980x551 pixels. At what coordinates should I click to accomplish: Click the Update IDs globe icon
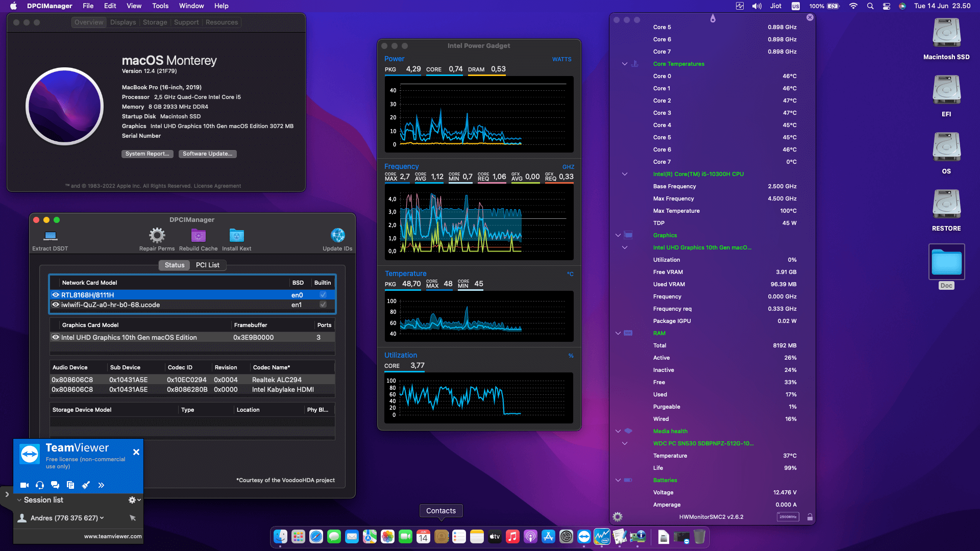coord(337,235)
